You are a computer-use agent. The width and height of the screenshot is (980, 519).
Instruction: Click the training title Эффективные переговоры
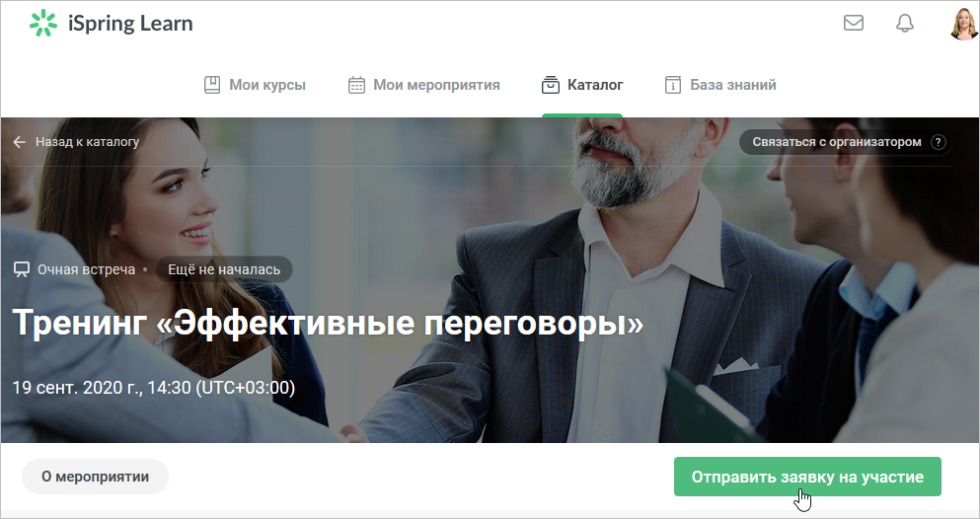pyautogui.click(x=328, y=323)
